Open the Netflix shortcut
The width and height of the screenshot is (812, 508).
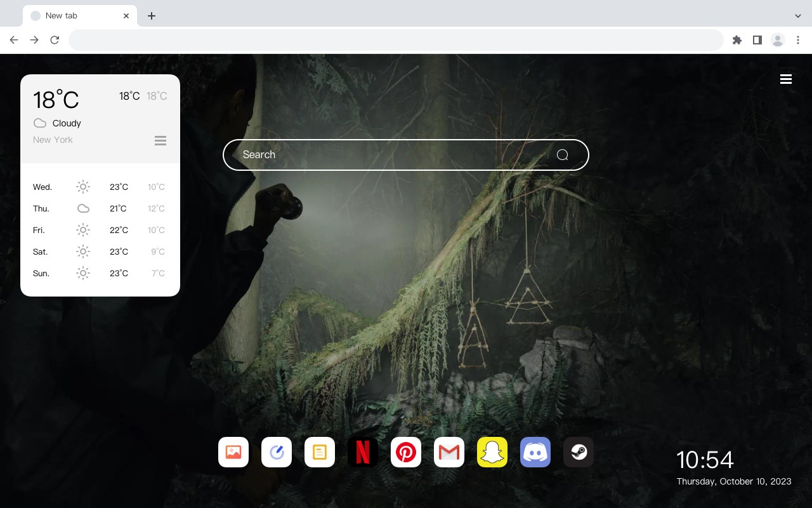363,452
